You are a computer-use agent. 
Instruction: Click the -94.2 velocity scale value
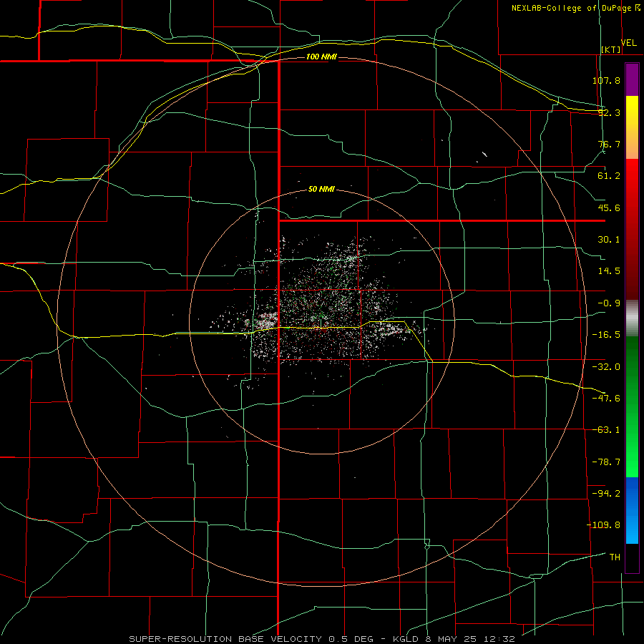[x=606, y=493]
